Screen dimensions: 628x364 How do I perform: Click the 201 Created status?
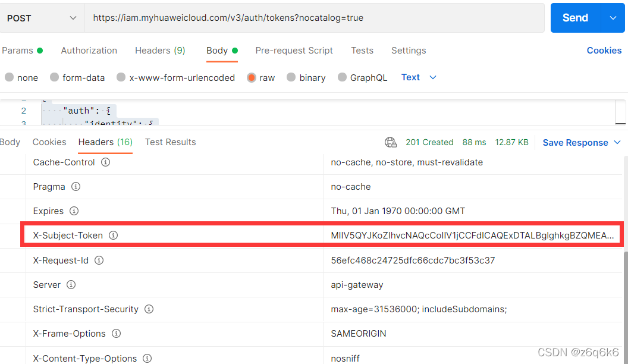click(x=429, y=142)
